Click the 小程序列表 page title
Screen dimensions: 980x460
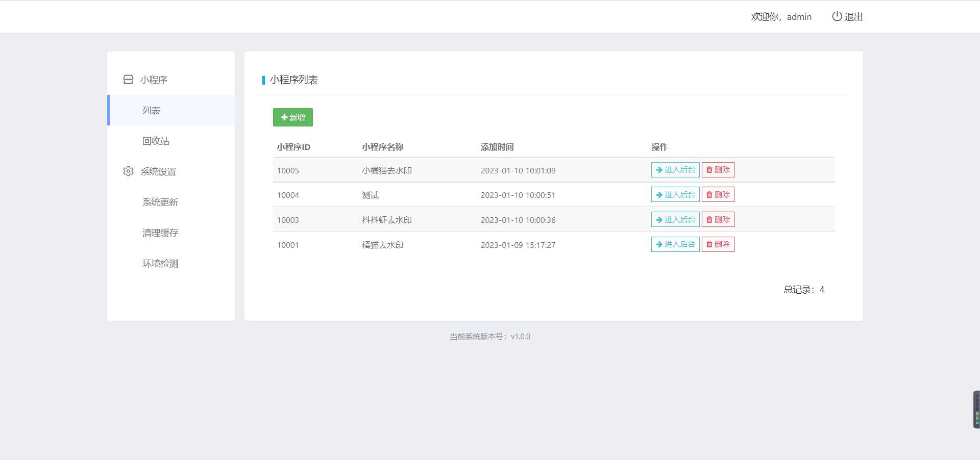(x=293, y=80)
